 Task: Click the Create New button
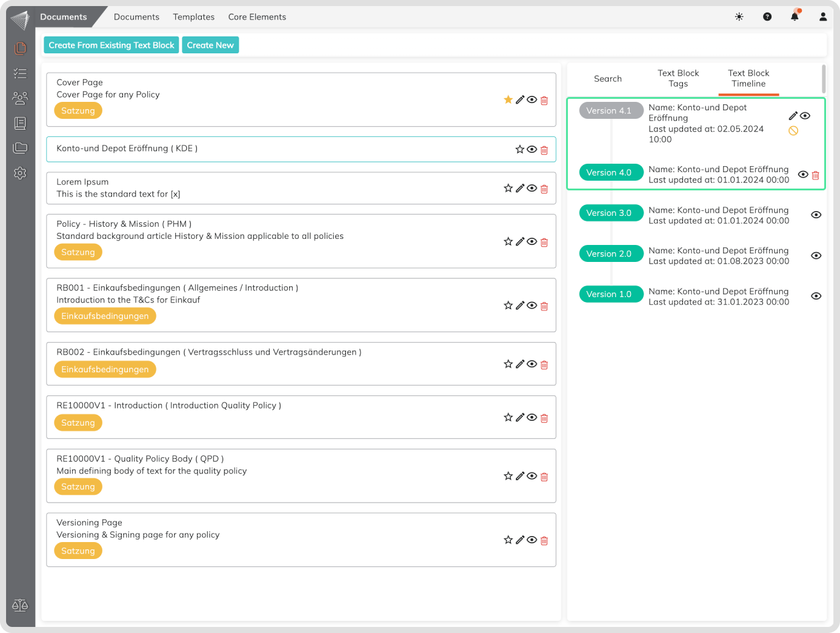210,45
